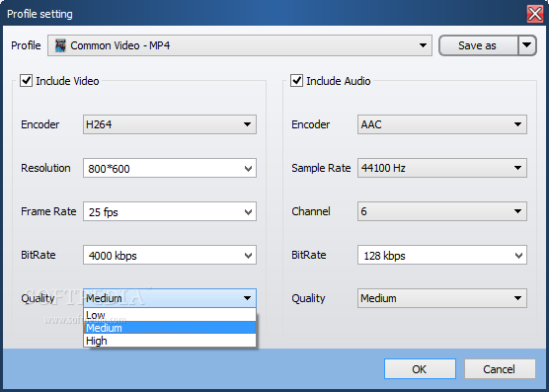Open the Resolution 800*600 combo box

[170, 168]
